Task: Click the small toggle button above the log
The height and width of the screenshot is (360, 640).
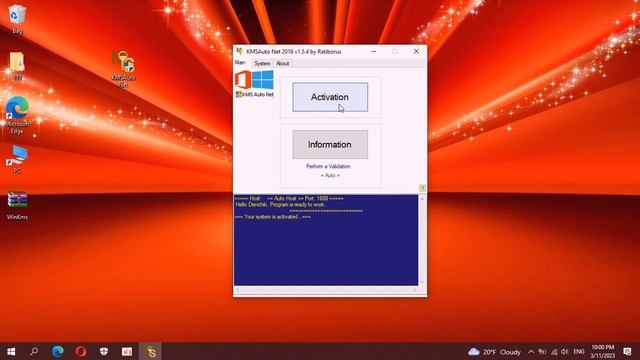Action: click(x=422, y=188)
